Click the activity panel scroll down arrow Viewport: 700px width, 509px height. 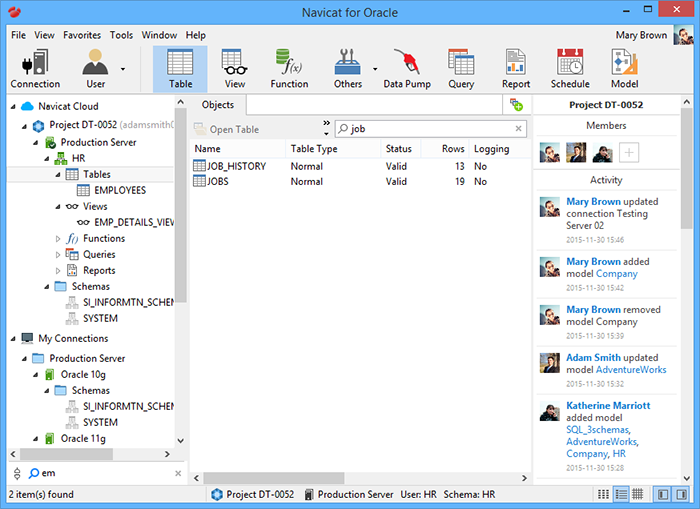point(687,478)
